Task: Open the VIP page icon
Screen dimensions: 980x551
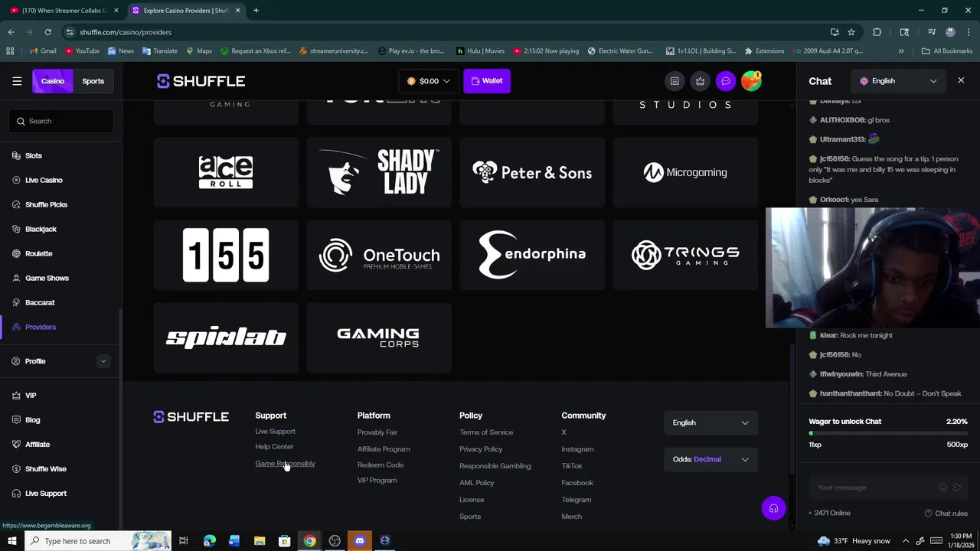Action: coord(16,396)
